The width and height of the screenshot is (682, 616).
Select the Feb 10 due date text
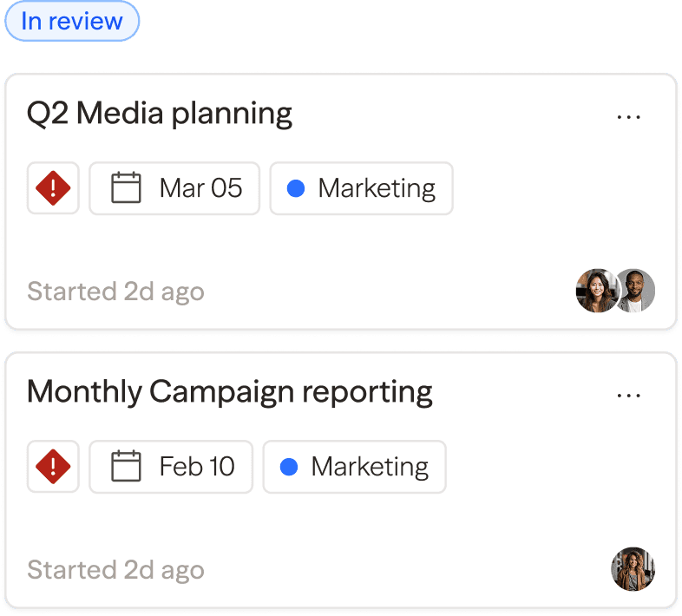pyautogui.click(x=197, y=467)
